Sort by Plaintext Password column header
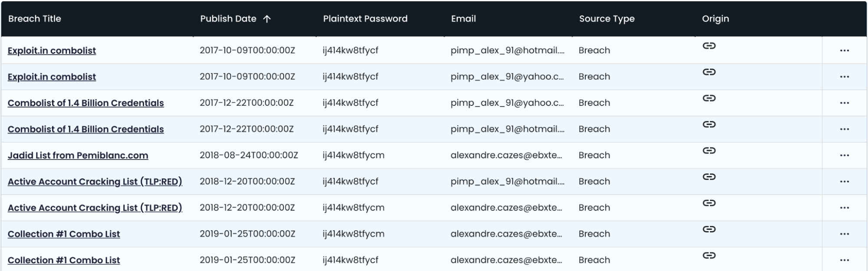The height and width of the screenshot is (271, 868). pos(365,19)
